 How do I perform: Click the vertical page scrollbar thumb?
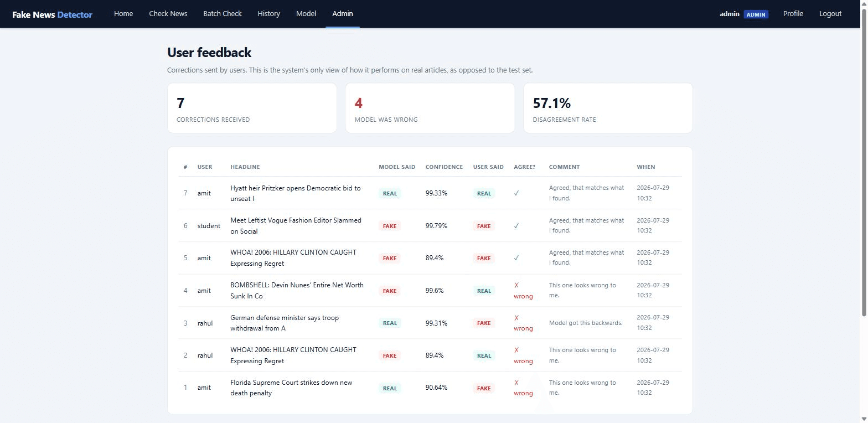click(x=864, y=162)
